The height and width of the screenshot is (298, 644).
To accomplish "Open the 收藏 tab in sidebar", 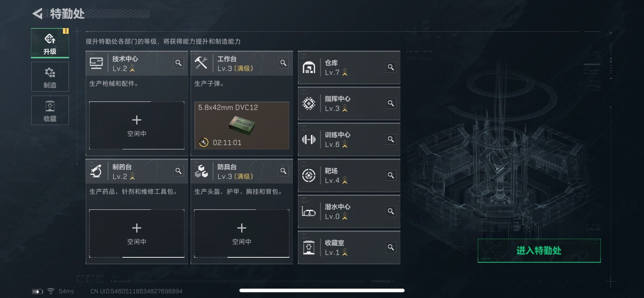I will (50, 110).
